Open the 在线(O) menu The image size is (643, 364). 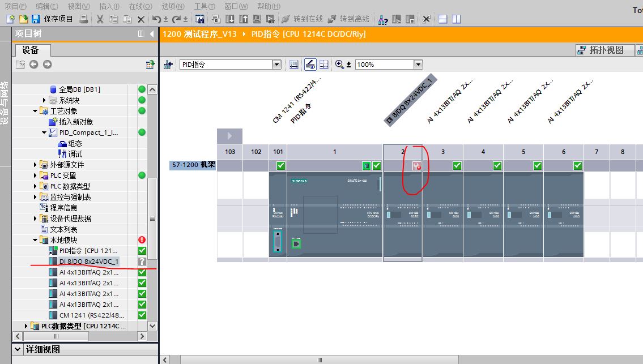(x=140, y=6)
